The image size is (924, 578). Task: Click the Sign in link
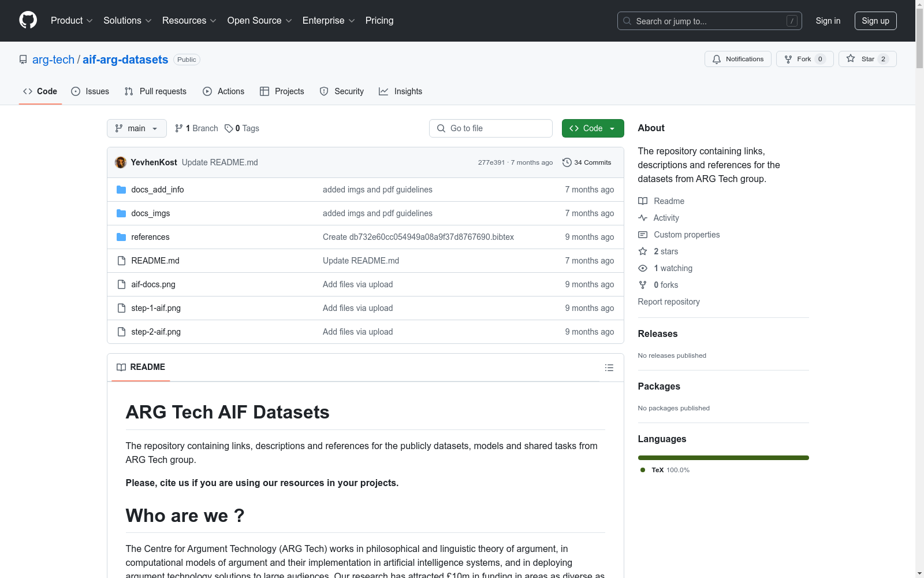[x=828, y=21]
